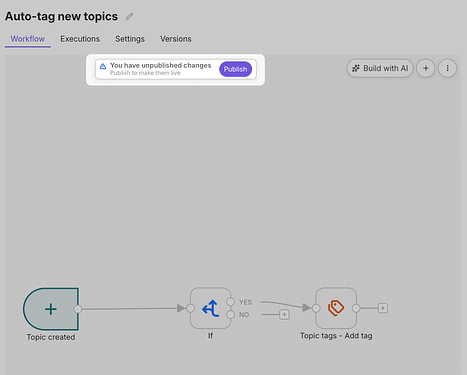Image resolution: width=467 pixels, height=375 pixels.
Task: Add a step after Topic tags node
Action: tap(383, 308)
